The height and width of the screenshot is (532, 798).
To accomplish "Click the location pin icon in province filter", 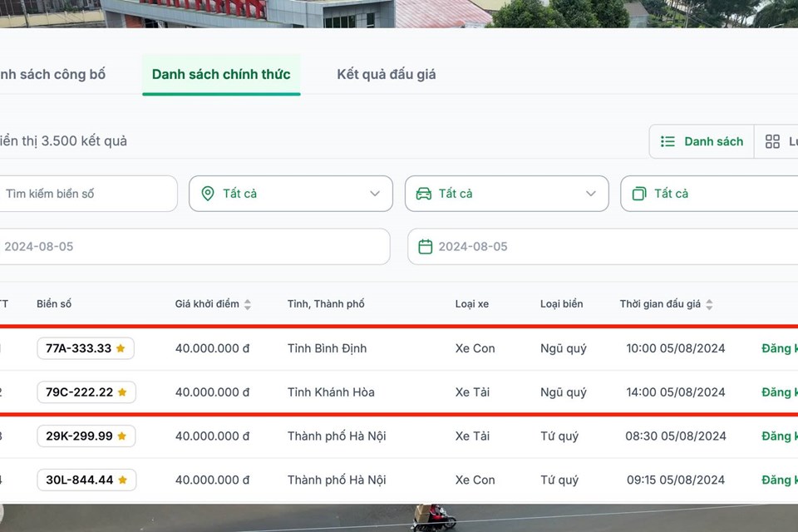I will coord(208,194).
